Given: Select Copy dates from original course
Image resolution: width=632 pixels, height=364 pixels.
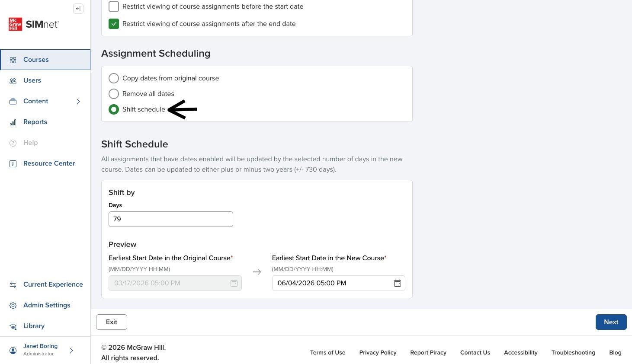Looking at the screenshot, I should (114, 78).
